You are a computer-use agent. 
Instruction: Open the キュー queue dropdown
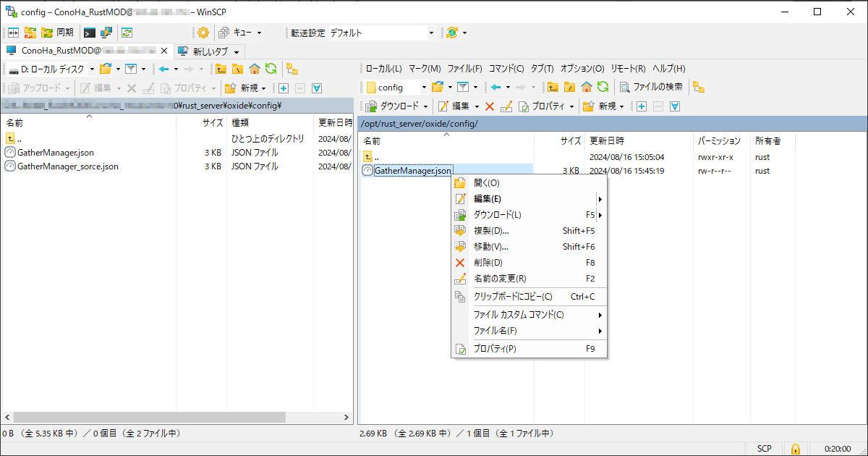point(240,33)
